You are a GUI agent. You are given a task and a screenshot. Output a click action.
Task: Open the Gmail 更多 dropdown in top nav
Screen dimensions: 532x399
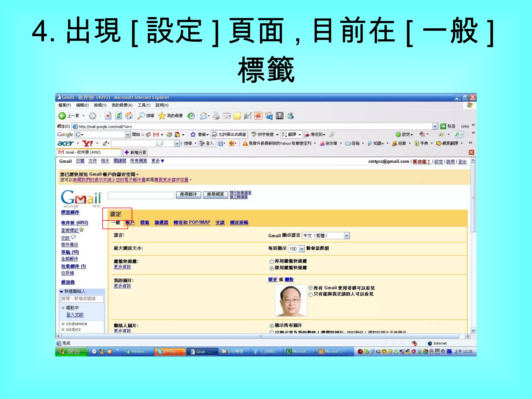tap(158, 161)
